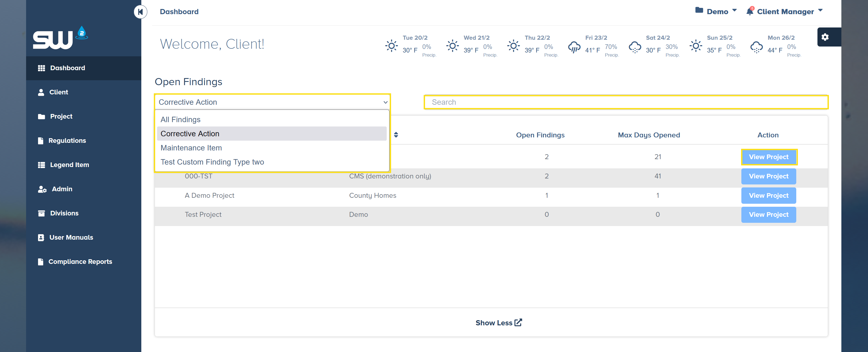This screenshot has height=352, width=868.
Task: Close the Corrective Action finding type dropdown
Action: click(272, 102)
